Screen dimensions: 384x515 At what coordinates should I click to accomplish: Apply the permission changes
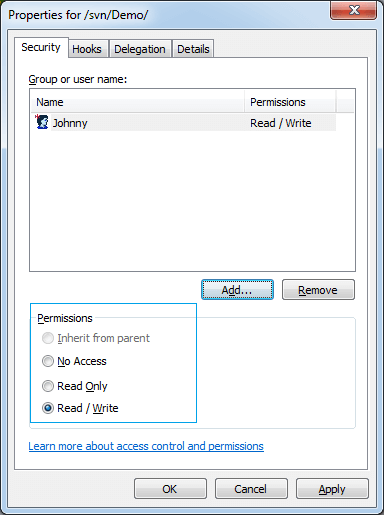click(x=332, y=489)
